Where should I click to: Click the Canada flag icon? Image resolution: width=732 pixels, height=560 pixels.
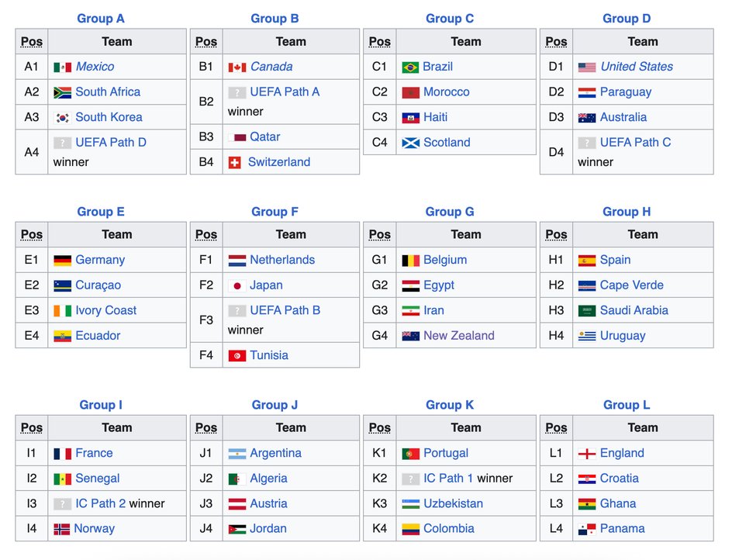pos(237,67)
